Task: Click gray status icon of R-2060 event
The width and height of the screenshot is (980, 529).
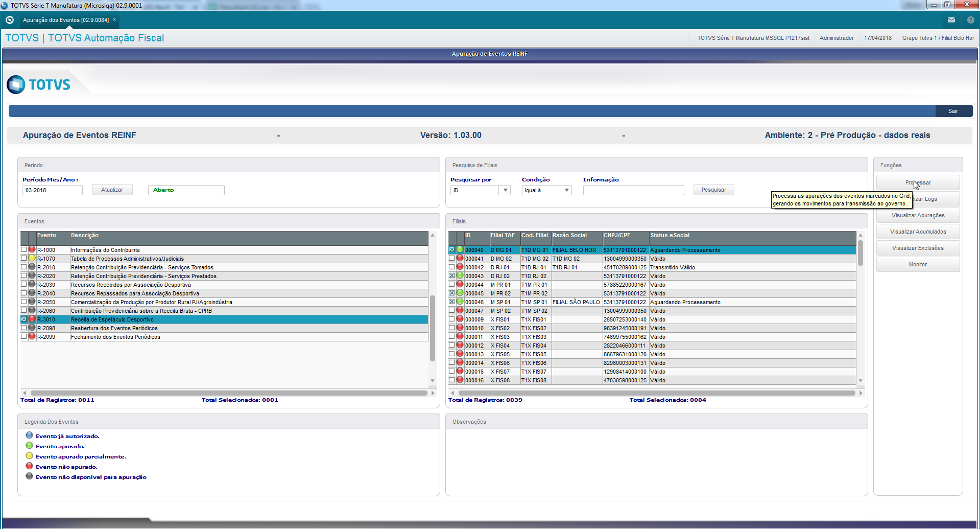Action: [32, 310]
